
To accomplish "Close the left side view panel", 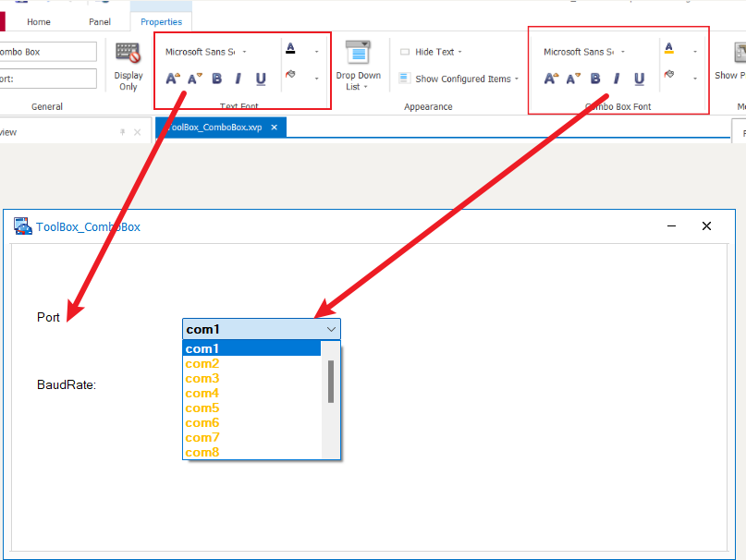I will point(137,132).
